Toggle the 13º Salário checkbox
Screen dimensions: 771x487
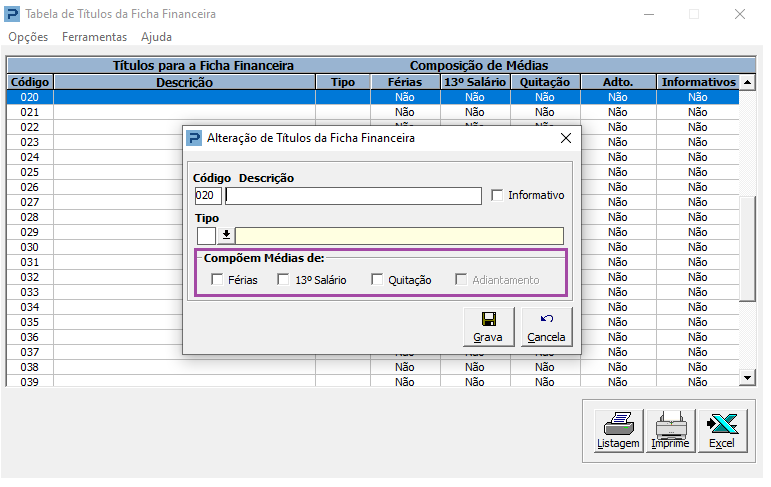(284, 280)
